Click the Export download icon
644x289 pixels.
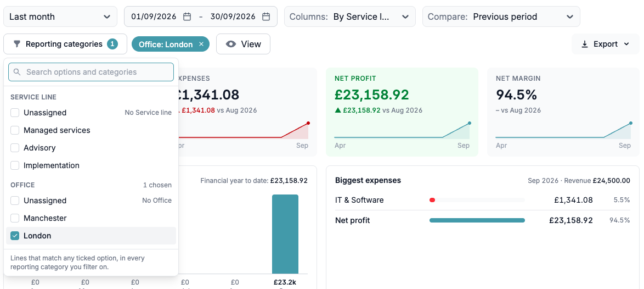(x=585, y=44)
